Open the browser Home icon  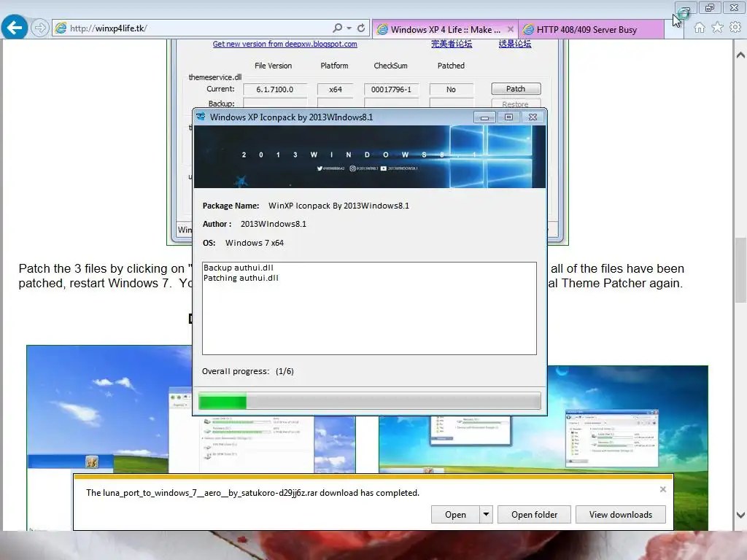[x=700, y=28]
